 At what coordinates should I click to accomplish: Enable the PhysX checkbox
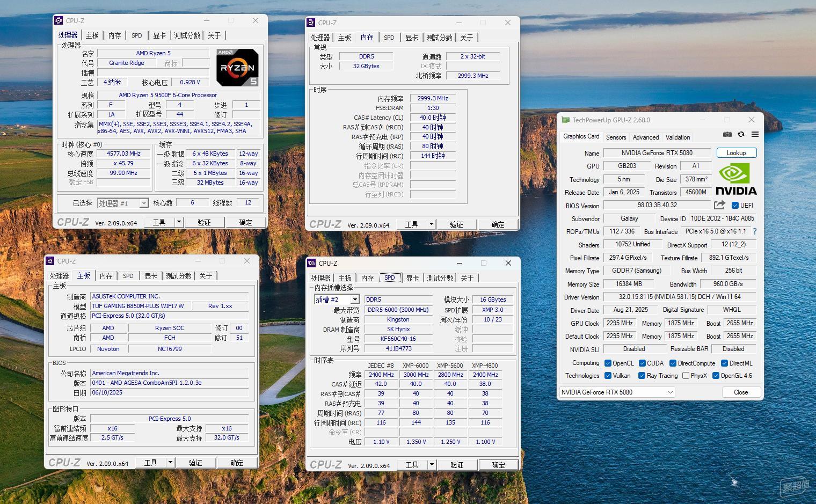click(686, 376)
